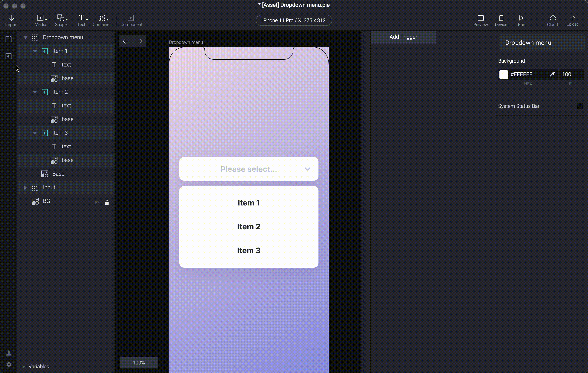
Task: Click the background color swatch
Action: pyautogui.click(x=503, y=74)
